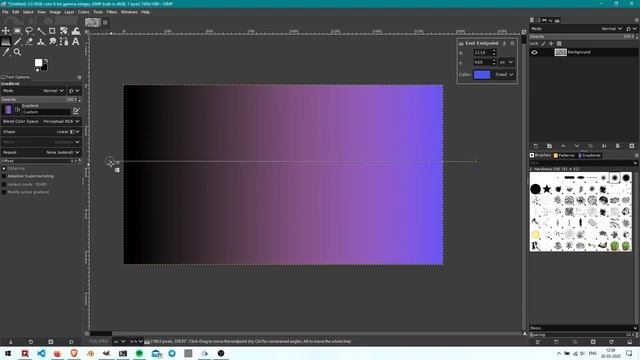
Task: Select the Eraser tool
Action: [x=29, y=42]
